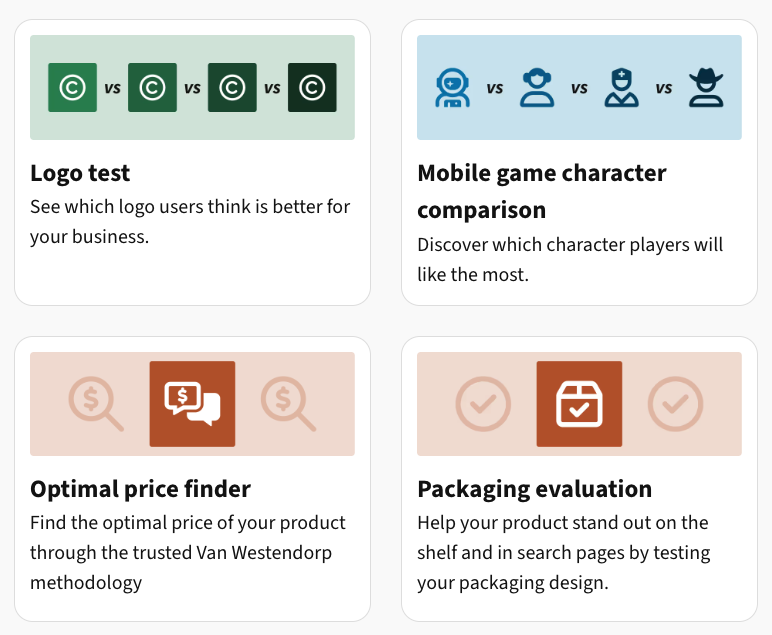Click the price chat bubbles icon

pyautogui.click(x=193, y=404)
